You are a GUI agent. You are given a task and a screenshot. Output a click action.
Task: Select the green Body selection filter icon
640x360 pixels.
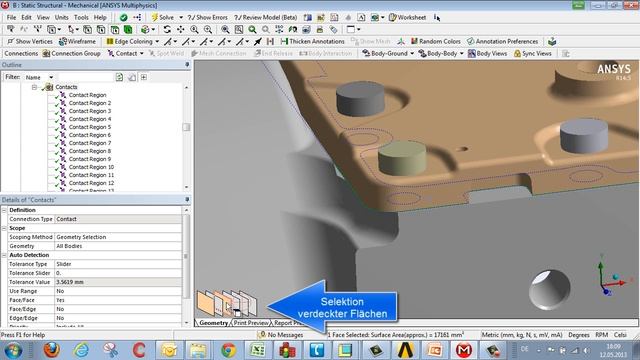pyautogui.click(x=128, y=29)
